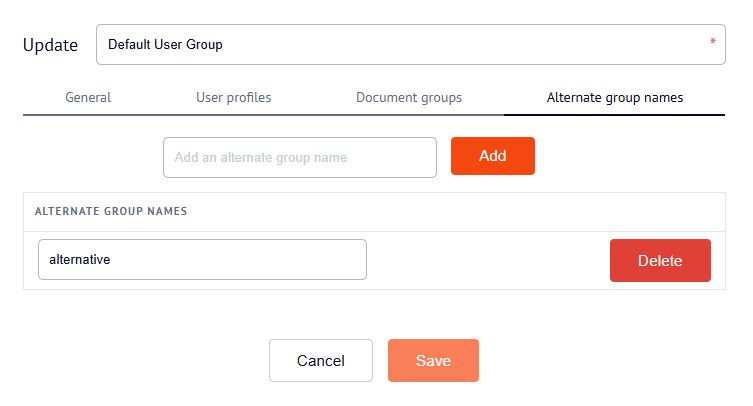753x406 pixels.
Task: Click blank header area right of ALTERNATE GROUP NAMES
Action: click(450, 212)
